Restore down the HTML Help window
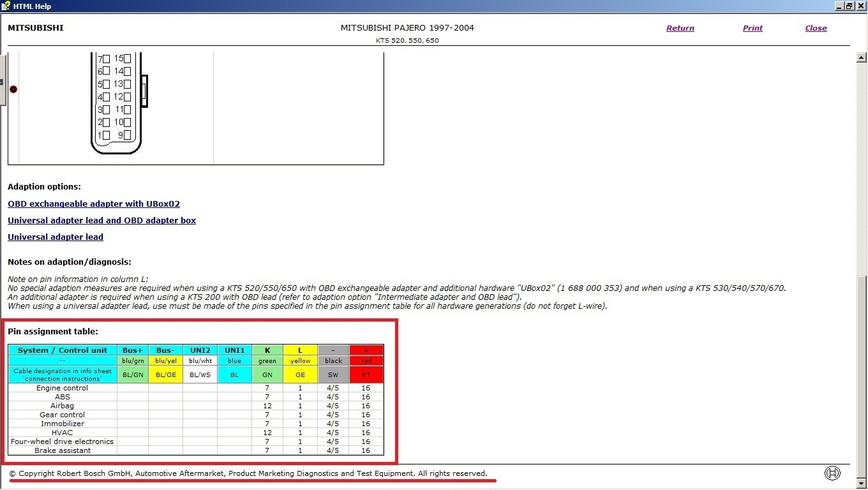This screenshot has height=490, width=868. coord(849,6)
